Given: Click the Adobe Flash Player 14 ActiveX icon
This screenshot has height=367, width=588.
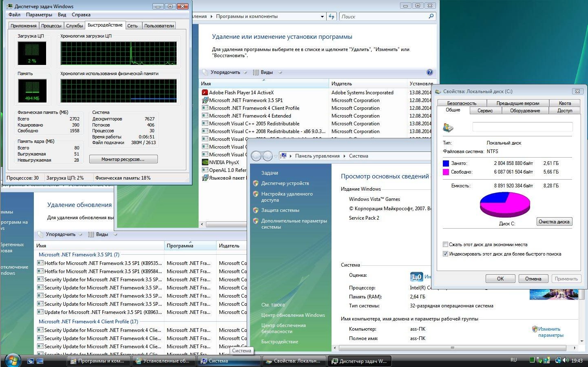Looking at the screenshot, I should [x=205, y=93].
